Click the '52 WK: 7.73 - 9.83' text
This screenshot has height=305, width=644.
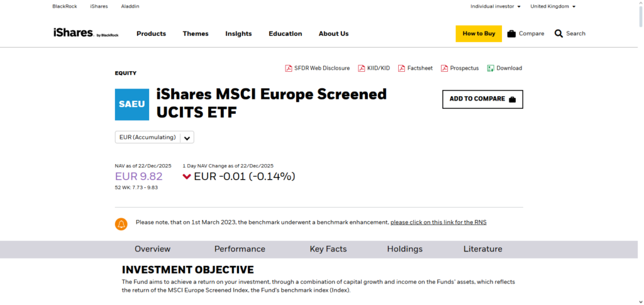pyautogui.click(x=136, y=187)
